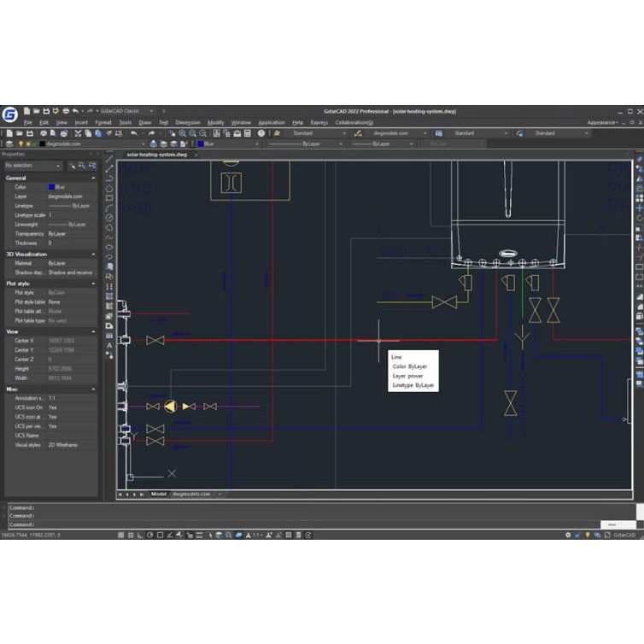Toggle Dynamic Input in status bar

190,535
